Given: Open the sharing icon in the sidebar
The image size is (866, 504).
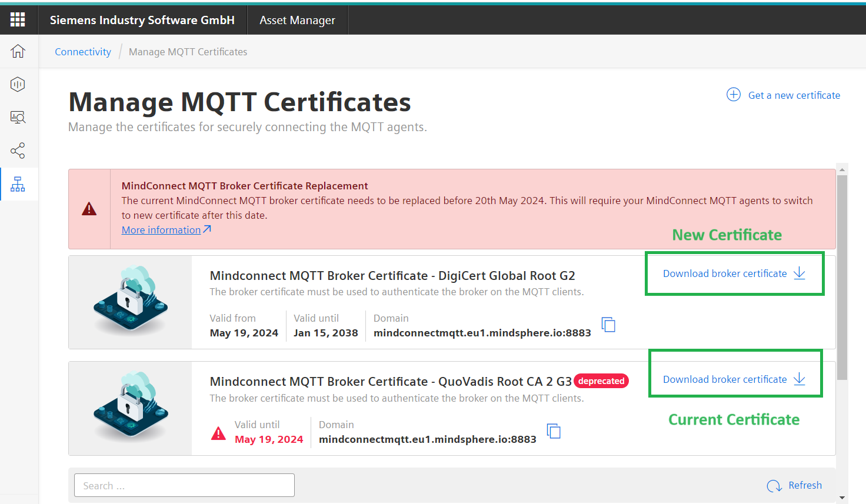Looking at the screenshot, I should click(18, 151).
